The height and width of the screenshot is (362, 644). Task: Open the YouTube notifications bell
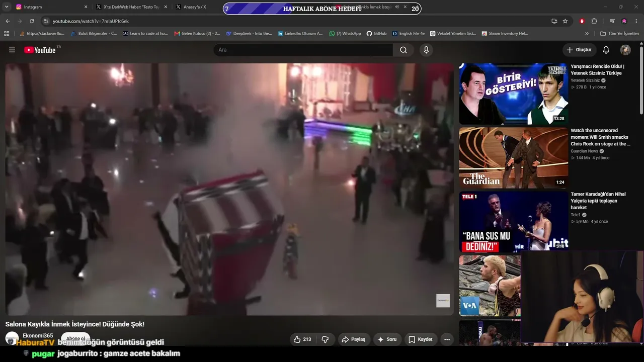point(606,50)
